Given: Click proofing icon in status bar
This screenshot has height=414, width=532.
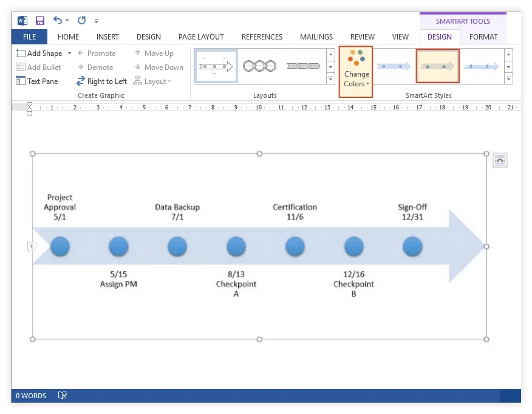Looking at the screenshot, I should pos(62,396).
